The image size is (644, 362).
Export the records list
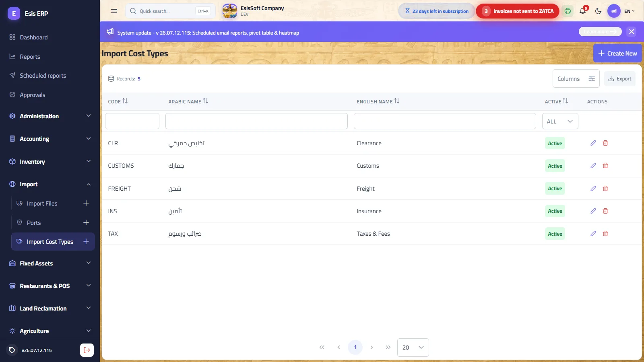coord(620,79)
